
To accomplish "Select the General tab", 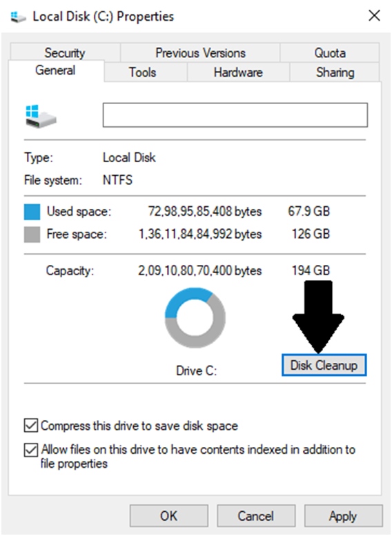I will (x=56, y=70).
